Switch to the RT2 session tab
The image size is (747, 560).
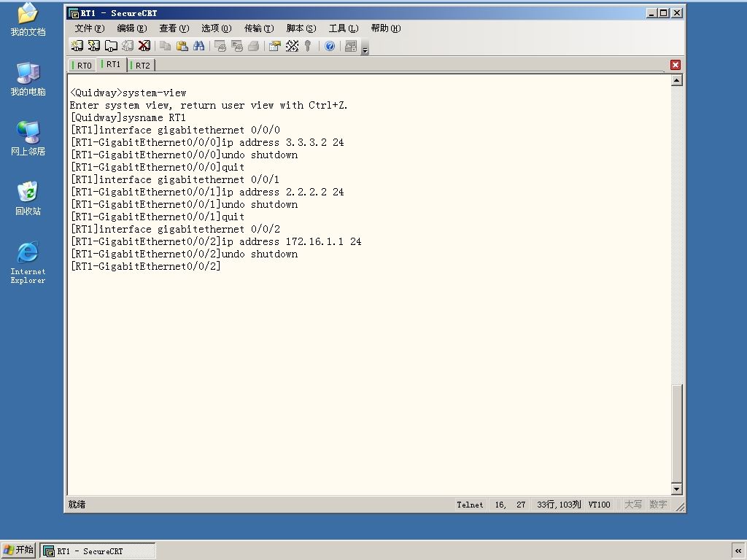[141, 65]
